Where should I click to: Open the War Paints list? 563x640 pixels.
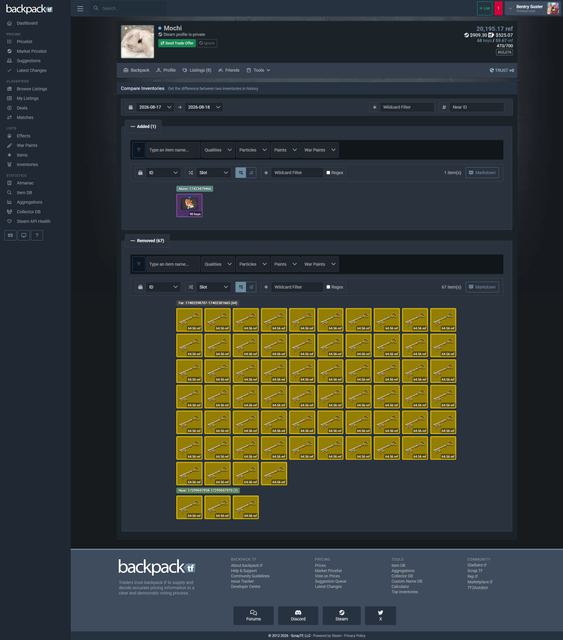(27, 146)
